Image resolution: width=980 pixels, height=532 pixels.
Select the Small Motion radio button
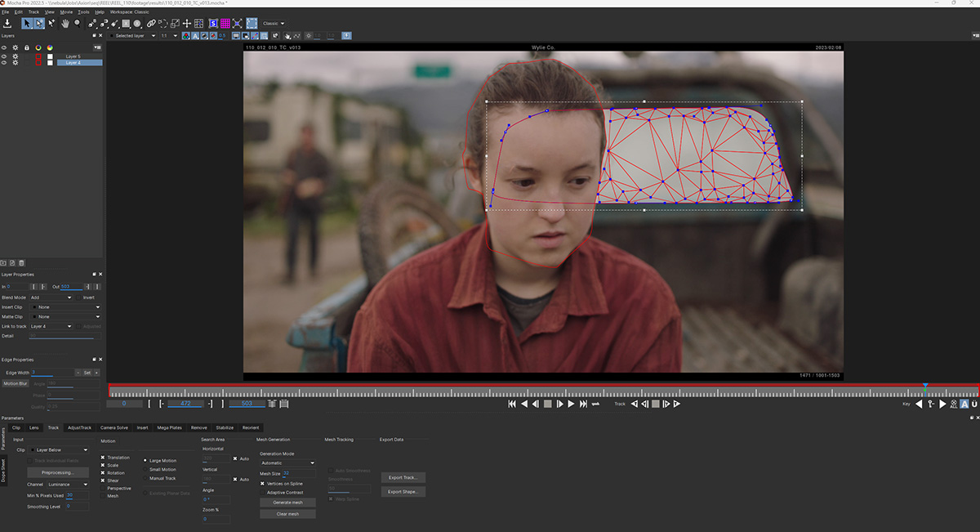coord(145,469)
